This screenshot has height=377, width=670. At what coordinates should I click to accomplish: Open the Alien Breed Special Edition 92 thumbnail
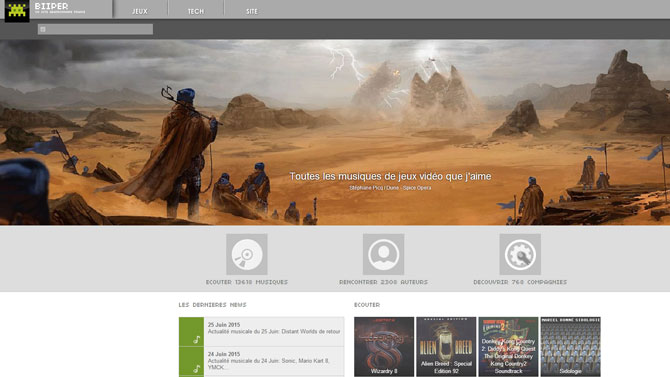click(446, 347)
